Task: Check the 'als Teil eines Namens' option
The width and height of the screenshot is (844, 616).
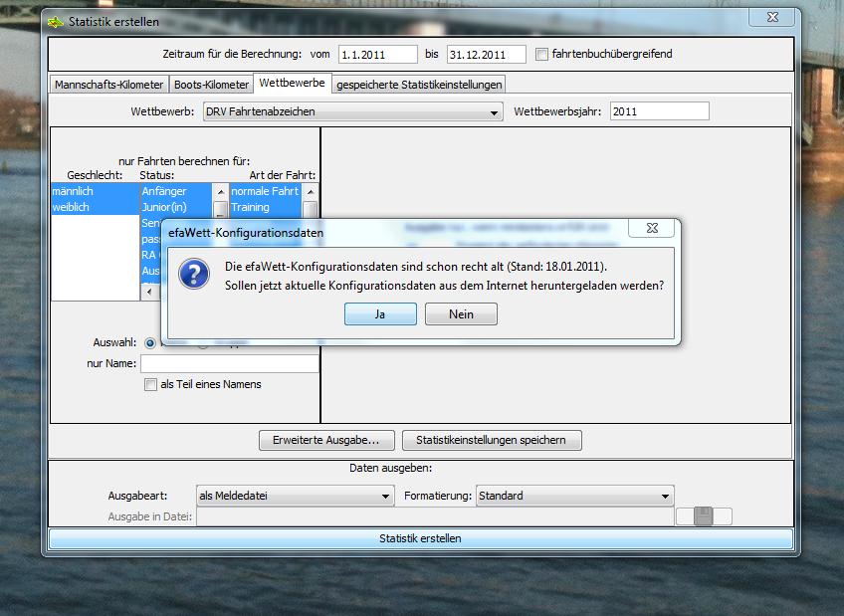Action: click(151, 384)
